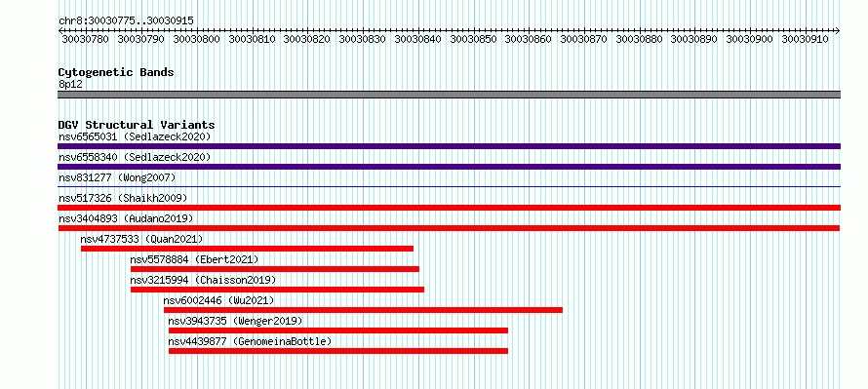This screenshot has width=868, height=389.
Task: Click the nsv831277 (Wong2007) label
Action: point(117,177)
